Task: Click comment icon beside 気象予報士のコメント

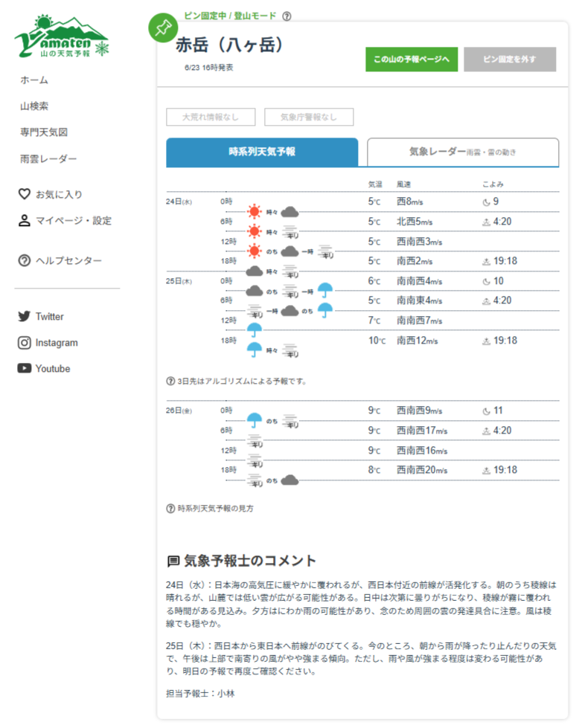Action: (173, 561)
